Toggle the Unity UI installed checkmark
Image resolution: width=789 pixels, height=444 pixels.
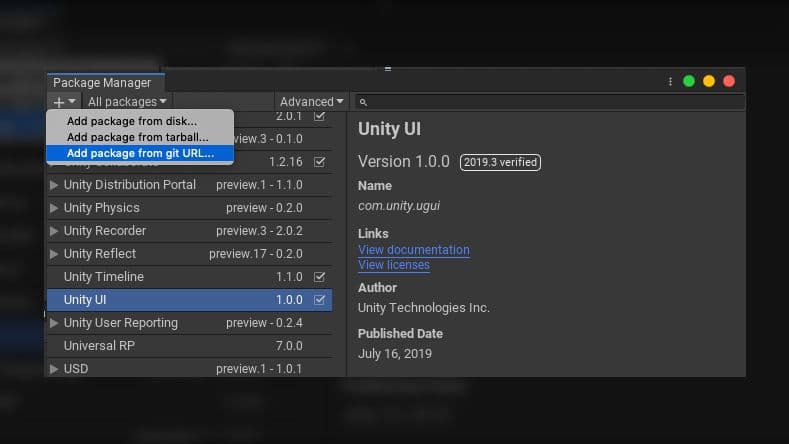[320, 300]
